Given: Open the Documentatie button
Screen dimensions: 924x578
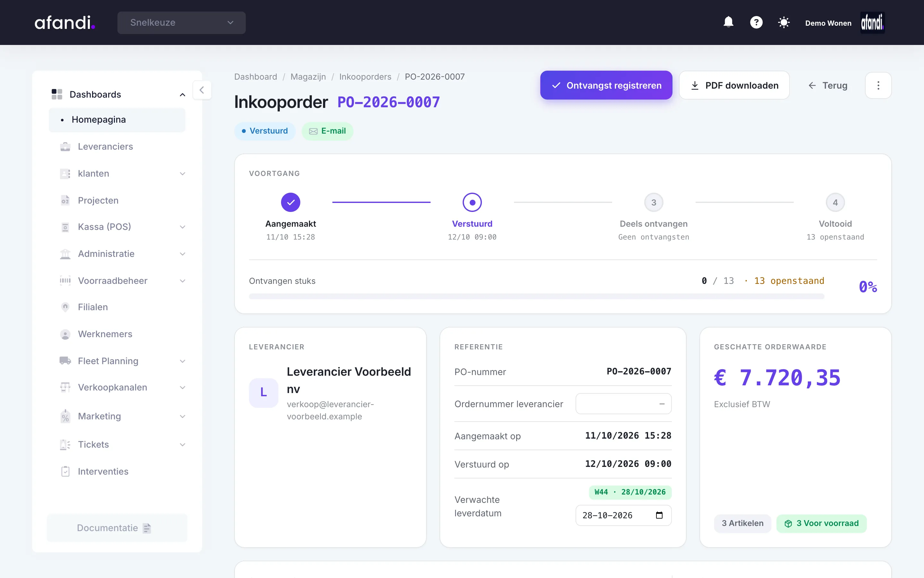Looking at the screenshot, I should point(117,528).
